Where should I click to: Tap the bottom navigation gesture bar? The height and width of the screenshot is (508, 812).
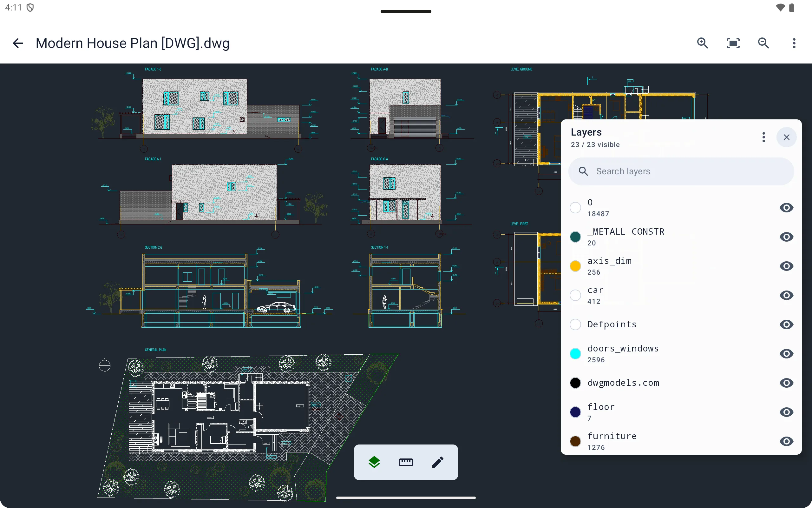pyautogui.click(x=406, y=498)
